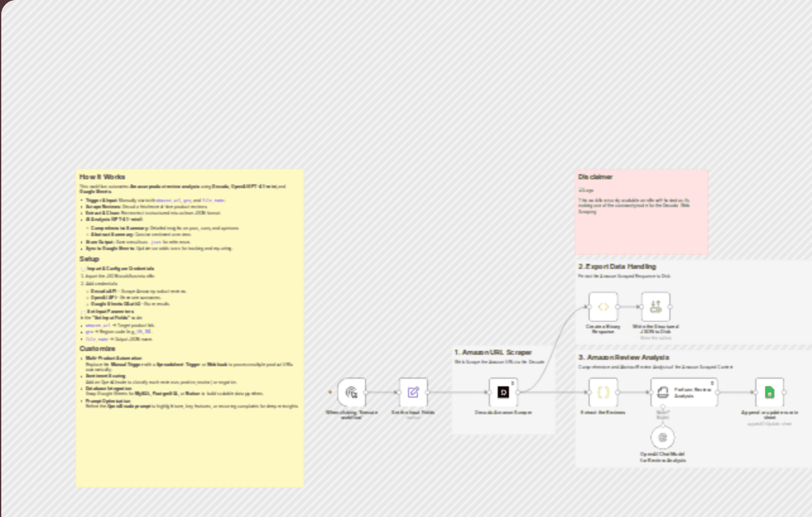Select the Google Sheets append or update row node
Viewport: 812px width, 517px height.
click(x=770, y=393)
